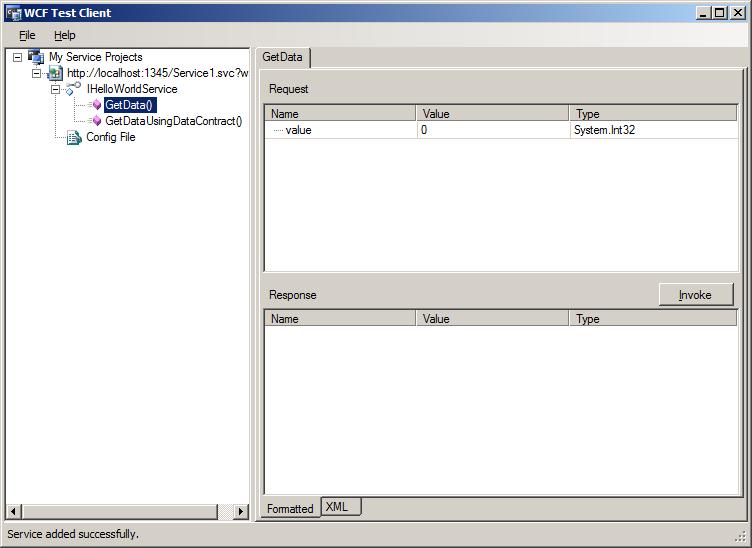
Task: Collapse the My Service Projects node
Action: [x=18, y=58]
